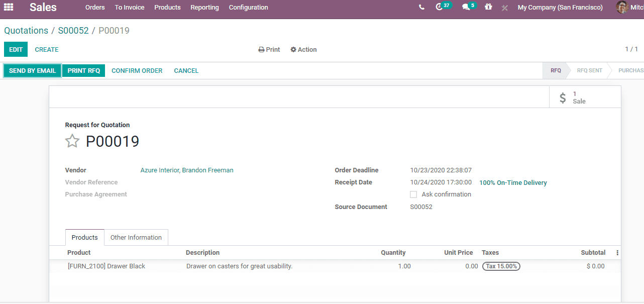The width and height of the screenshot is (644, 304).
Task: Sort by Subtotal column header
Action: (x=593, y=253)
